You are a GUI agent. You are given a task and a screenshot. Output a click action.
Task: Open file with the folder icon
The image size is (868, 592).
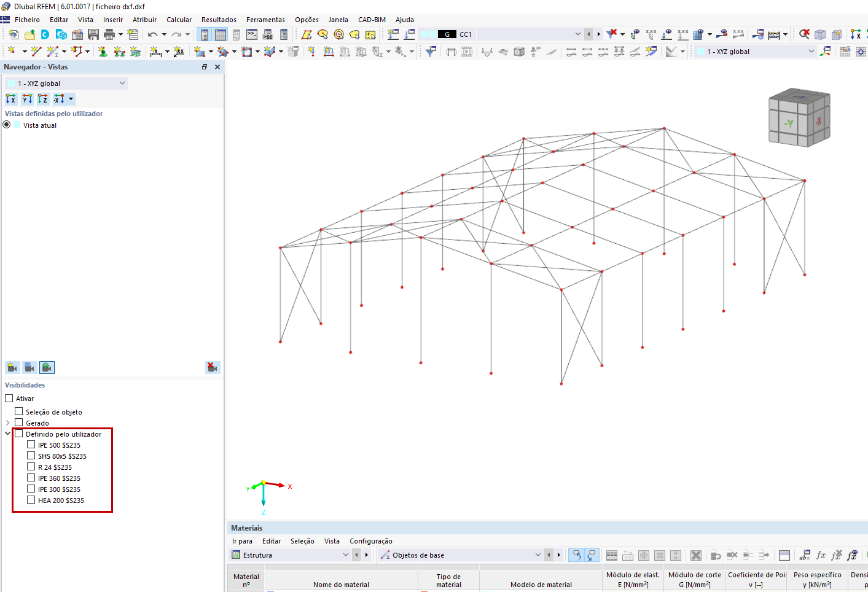click(29, 34)
